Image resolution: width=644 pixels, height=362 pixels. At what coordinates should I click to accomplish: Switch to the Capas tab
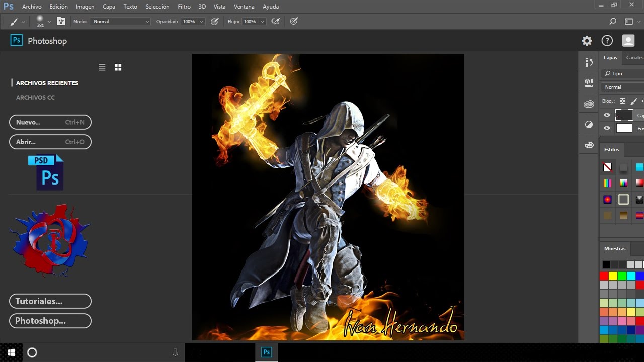click(x=610, y=58)
